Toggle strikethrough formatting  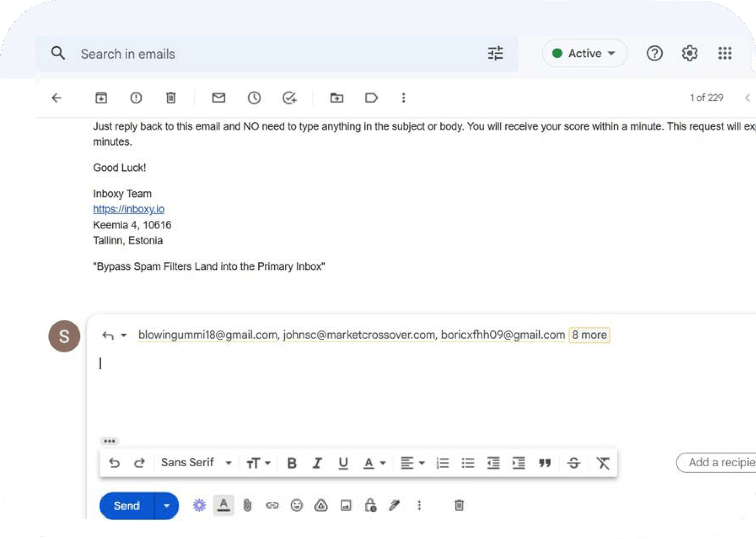click(x=574, y=463)
